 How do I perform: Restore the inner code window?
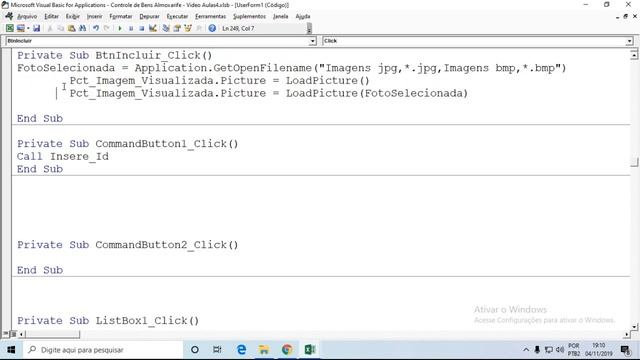(625, 16)
